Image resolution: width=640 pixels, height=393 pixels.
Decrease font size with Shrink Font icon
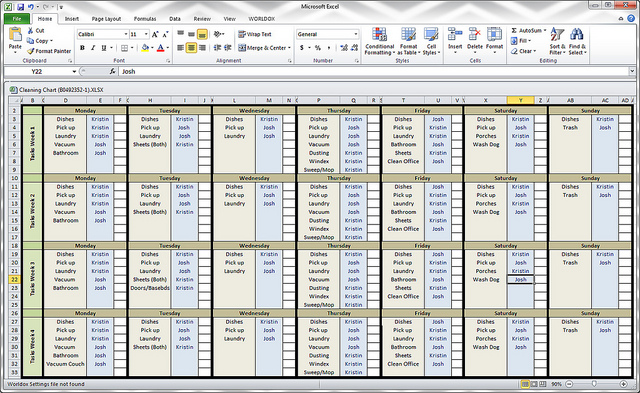pos(165,34)
